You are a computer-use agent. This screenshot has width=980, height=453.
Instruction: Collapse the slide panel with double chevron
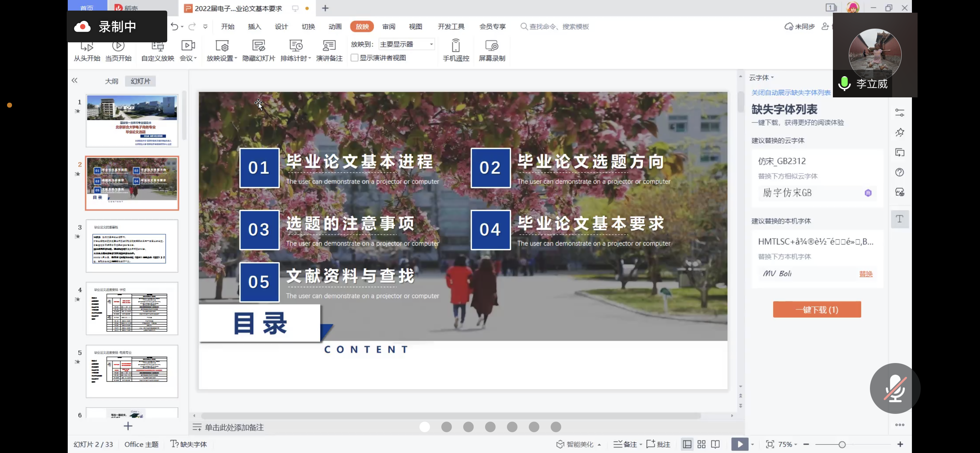74,80
